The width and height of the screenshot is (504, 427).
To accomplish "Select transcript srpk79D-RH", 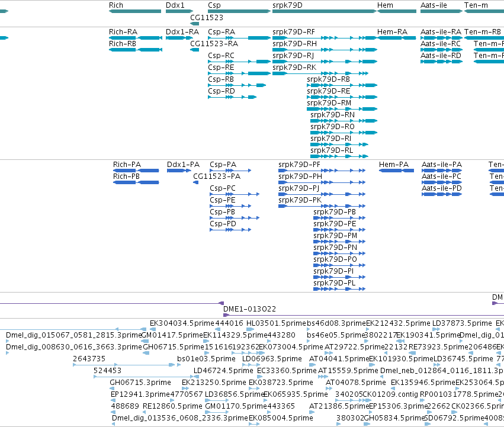I will [x=325, y=50].
